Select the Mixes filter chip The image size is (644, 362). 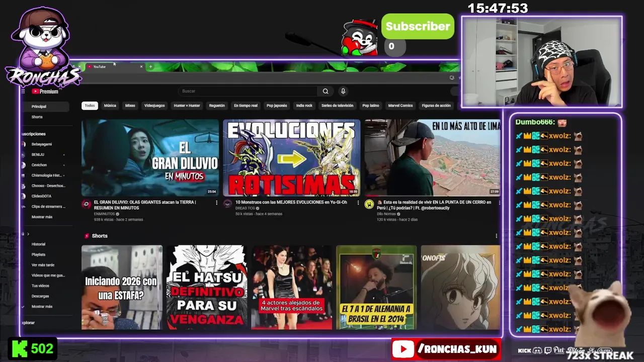pyautogui.click(x=130, y=106)
